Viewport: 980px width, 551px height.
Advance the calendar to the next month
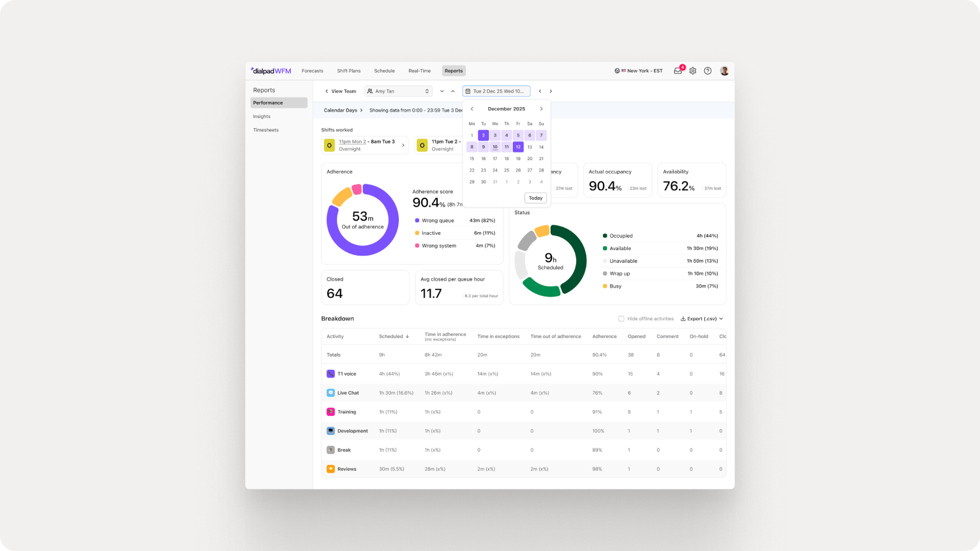pos(541,108)
